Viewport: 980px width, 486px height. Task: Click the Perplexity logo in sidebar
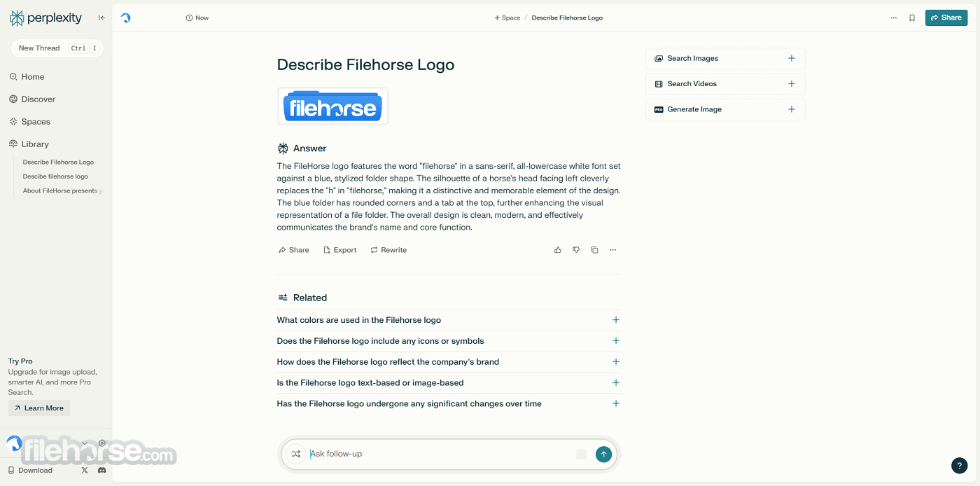(x=45, y=18)
